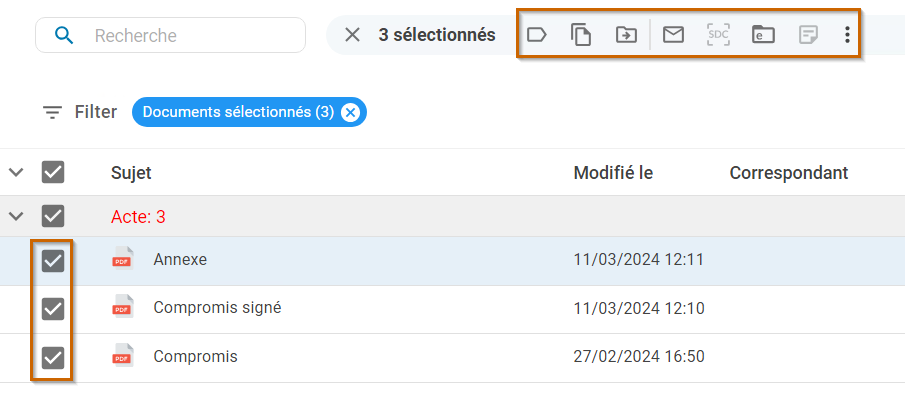This screenshot has width=905, height=400.
Task: Click the label tag icon in selection toolbar
Action: [x=536, y=35]
